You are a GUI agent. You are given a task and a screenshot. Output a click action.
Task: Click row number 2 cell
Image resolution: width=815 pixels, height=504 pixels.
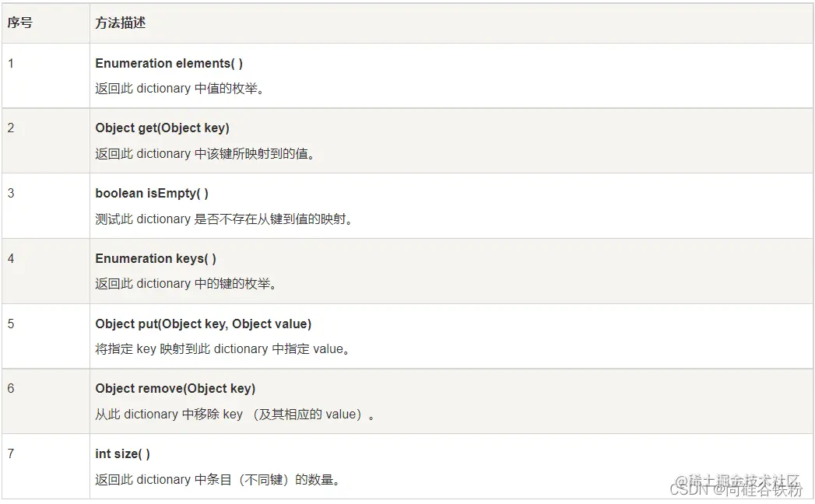[x=46, y=141]
